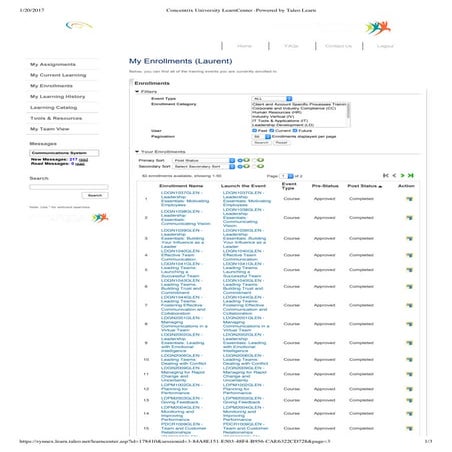Click the action icon for enrollment row 13
The image size is (452, 452).
tap(409, 400)
